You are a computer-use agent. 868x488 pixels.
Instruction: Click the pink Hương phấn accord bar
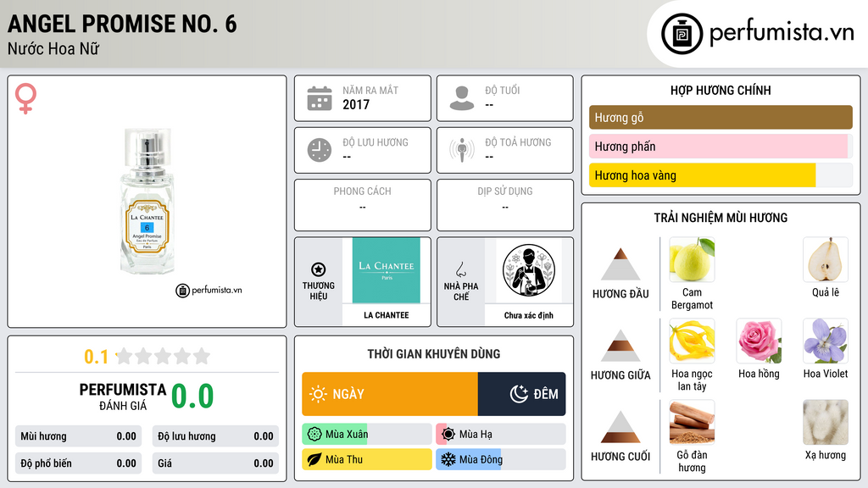pyautogui.click(x=721, y=147)
